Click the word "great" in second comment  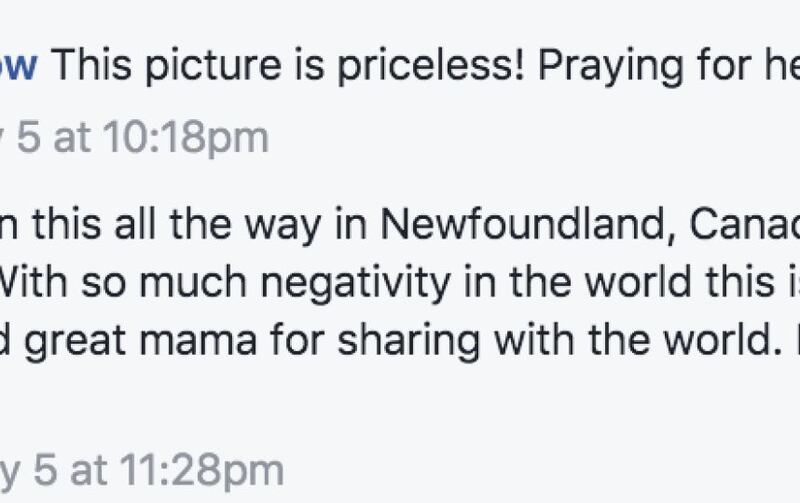(x=75, y=341)
